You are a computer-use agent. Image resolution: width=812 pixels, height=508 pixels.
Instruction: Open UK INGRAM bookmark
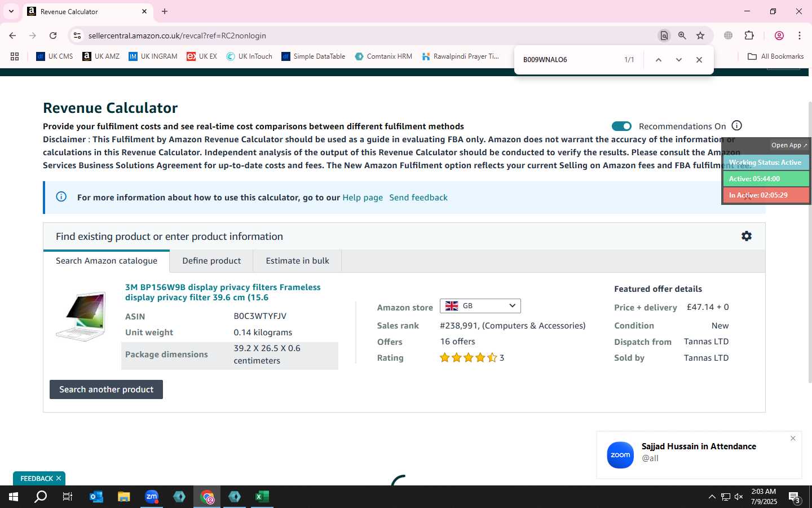click(153, 56)
